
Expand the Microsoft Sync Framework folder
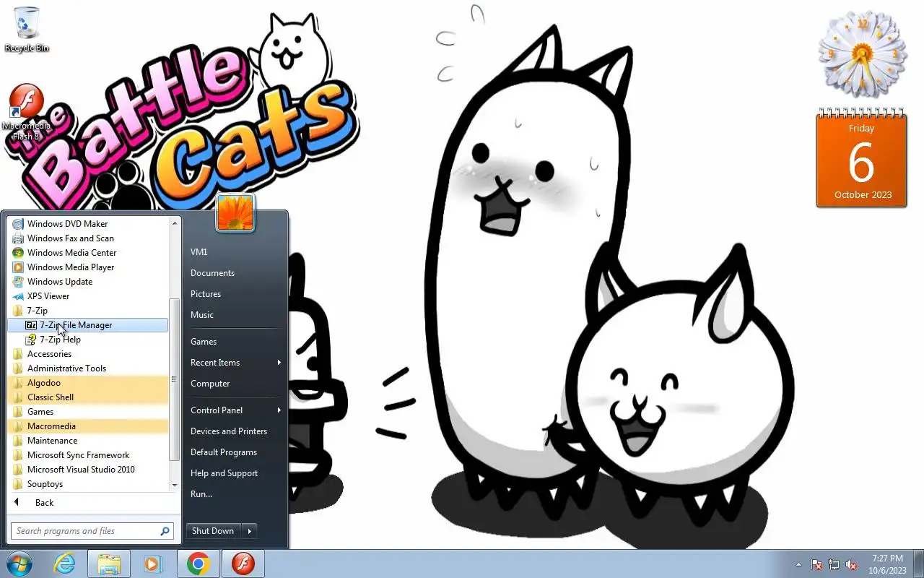coord(87,455)
